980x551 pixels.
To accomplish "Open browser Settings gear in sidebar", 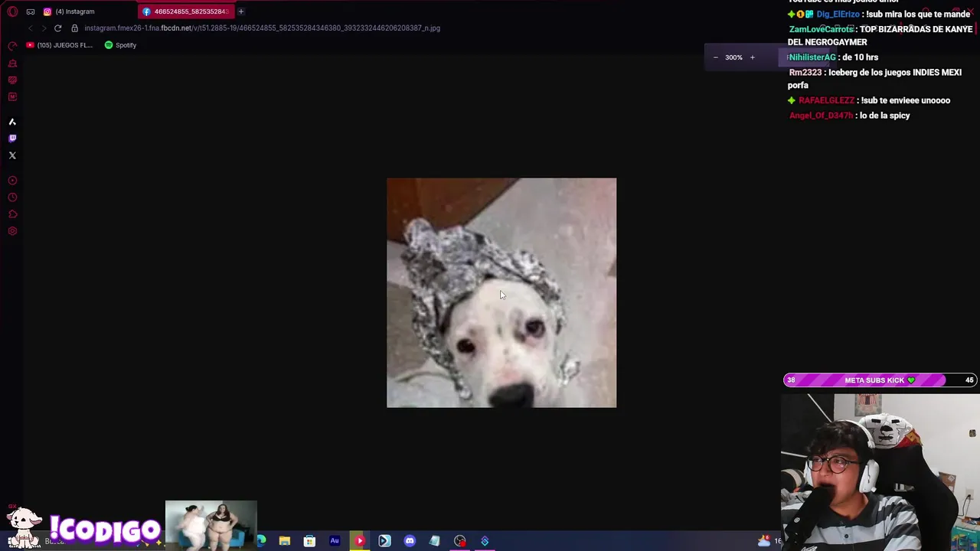I will pyautogui.click(x=12, y=231).
